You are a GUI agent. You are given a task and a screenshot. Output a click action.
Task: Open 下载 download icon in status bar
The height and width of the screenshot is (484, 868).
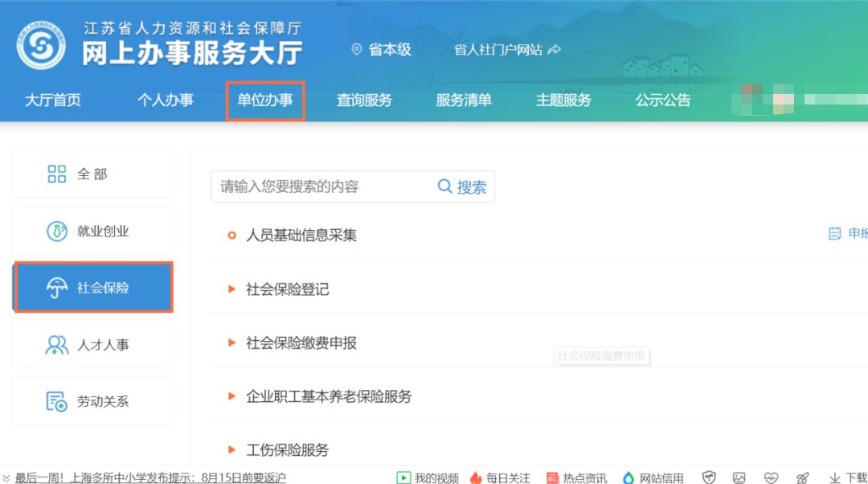(835, 478)
